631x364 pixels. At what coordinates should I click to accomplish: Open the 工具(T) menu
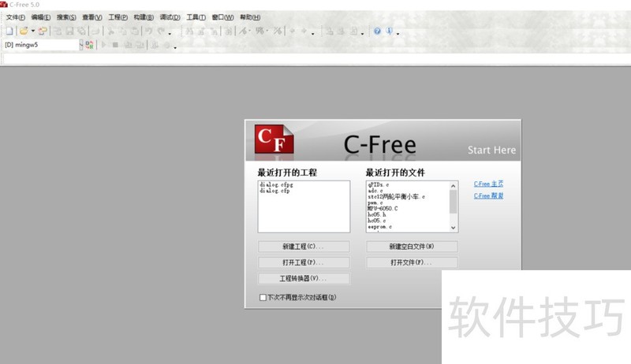coord(196,17)
